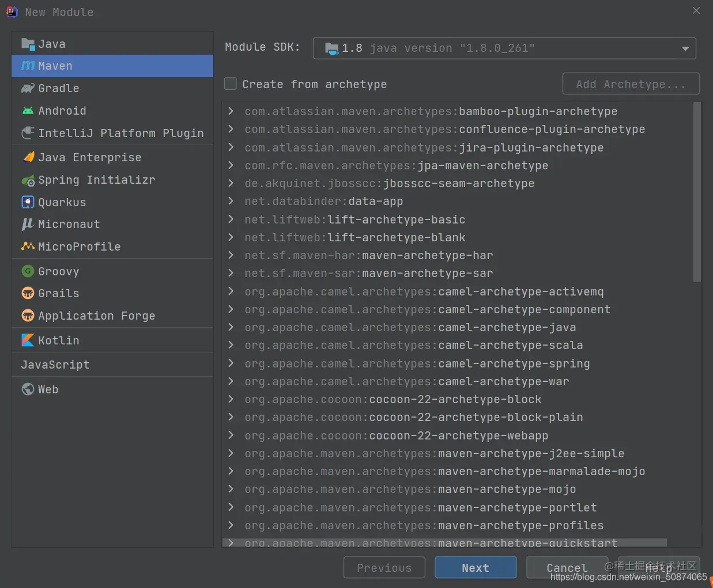Click the Grails icon
The height and width of the screenshot is (588, 713).
point(28,293)
